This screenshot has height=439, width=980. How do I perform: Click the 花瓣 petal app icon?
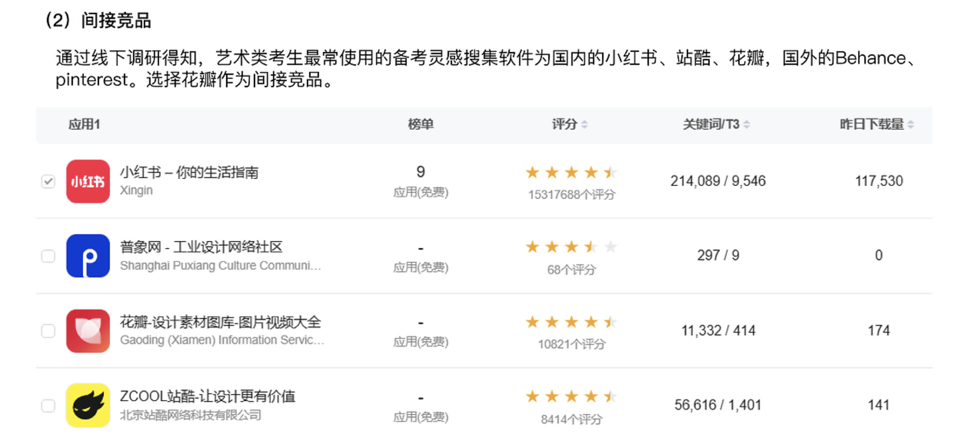point(88,331)
